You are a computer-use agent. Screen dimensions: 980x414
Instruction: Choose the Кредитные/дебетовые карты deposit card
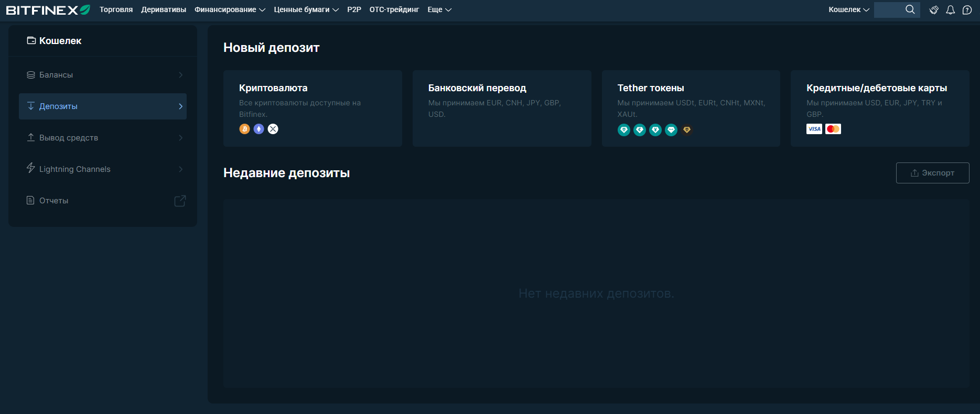pos(880,108)
